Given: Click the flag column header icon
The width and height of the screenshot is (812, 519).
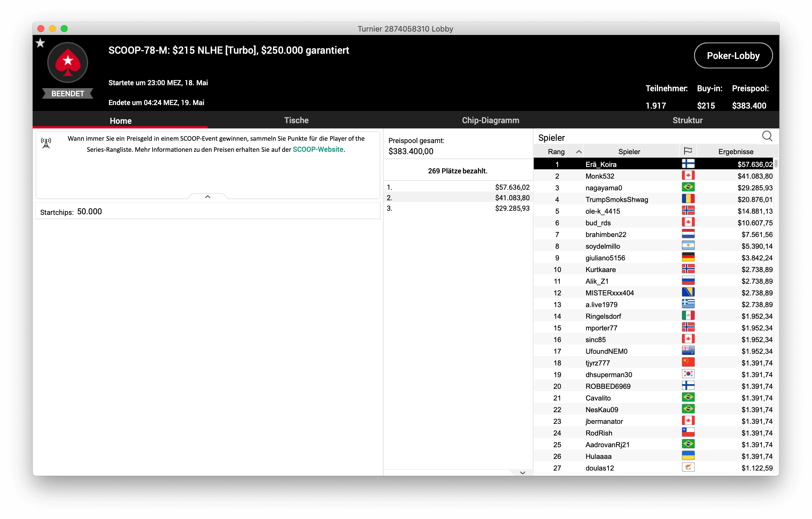Looking at the screenshot, I should pyautogui.click(x=687, y=151).
